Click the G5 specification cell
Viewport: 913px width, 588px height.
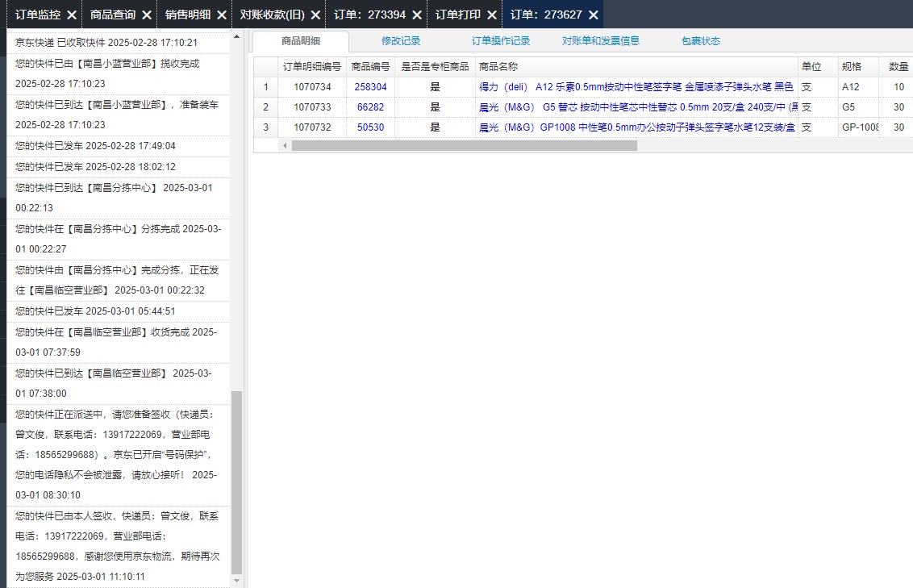tap(859, 107)
